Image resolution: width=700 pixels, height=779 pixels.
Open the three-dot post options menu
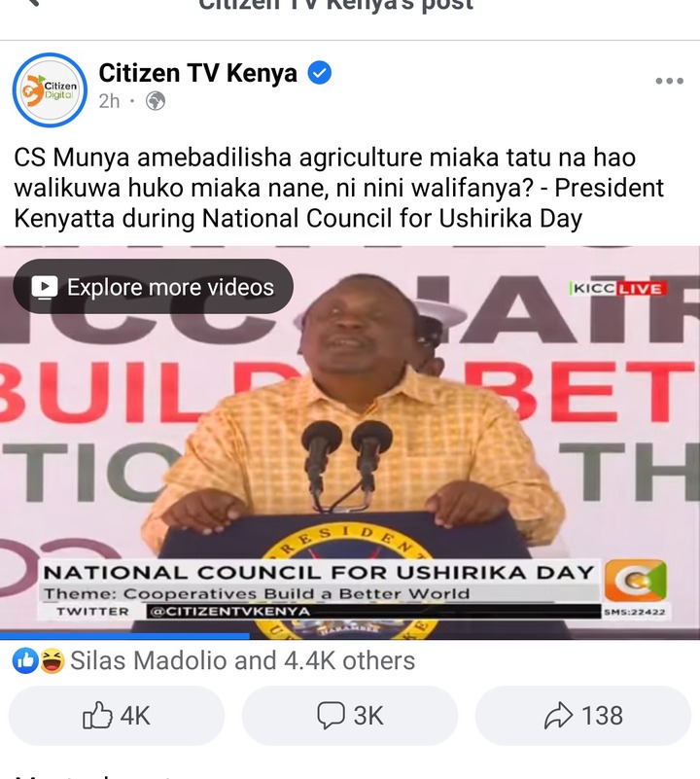(669, 81)
